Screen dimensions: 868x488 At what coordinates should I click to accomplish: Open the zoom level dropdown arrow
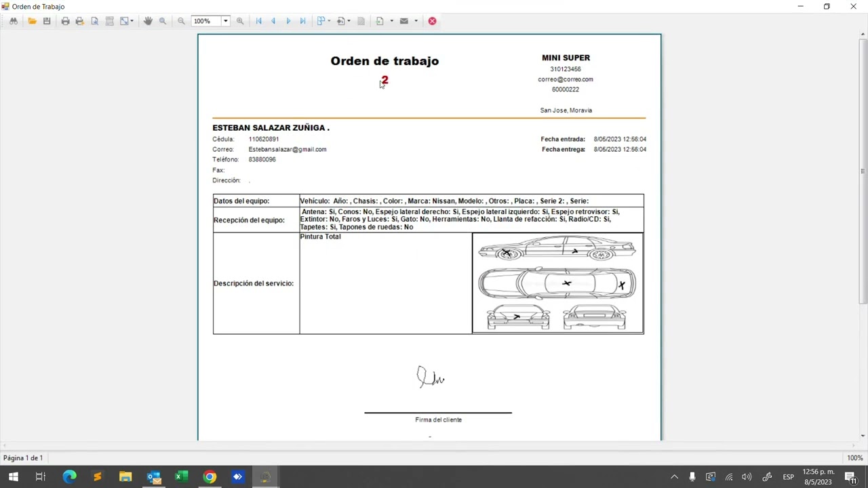[226, 21]
